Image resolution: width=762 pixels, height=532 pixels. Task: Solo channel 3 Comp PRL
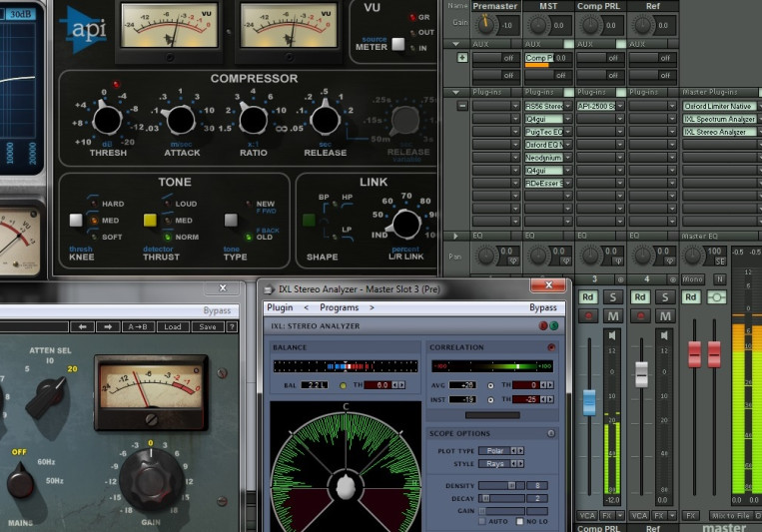(613, 296)
